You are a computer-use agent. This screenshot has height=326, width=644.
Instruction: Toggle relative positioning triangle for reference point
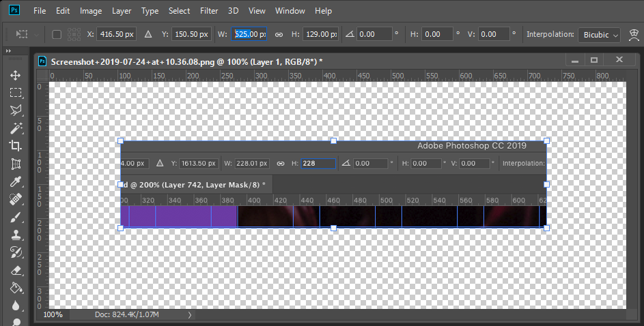coord(148,35)
